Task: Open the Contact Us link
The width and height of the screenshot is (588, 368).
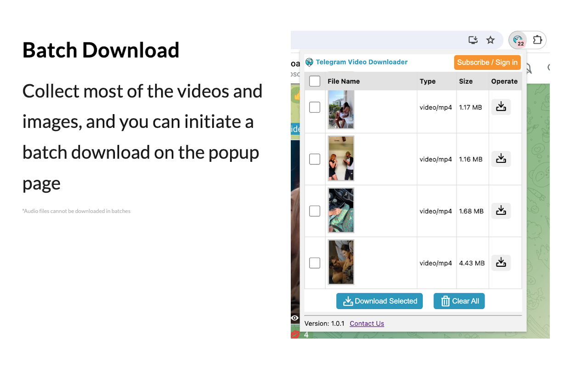Action: 367,323
